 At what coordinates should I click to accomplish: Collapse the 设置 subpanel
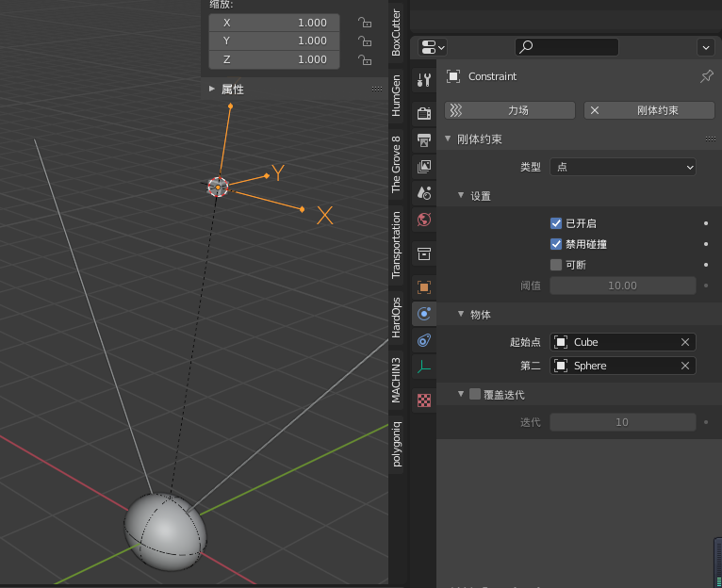coord(461,196)
